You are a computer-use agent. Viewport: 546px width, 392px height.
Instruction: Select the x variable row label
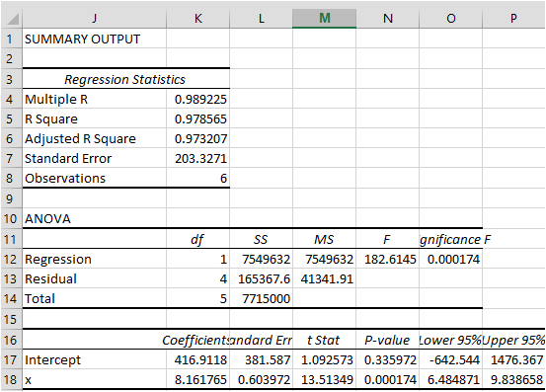click(x=95, y=379)
